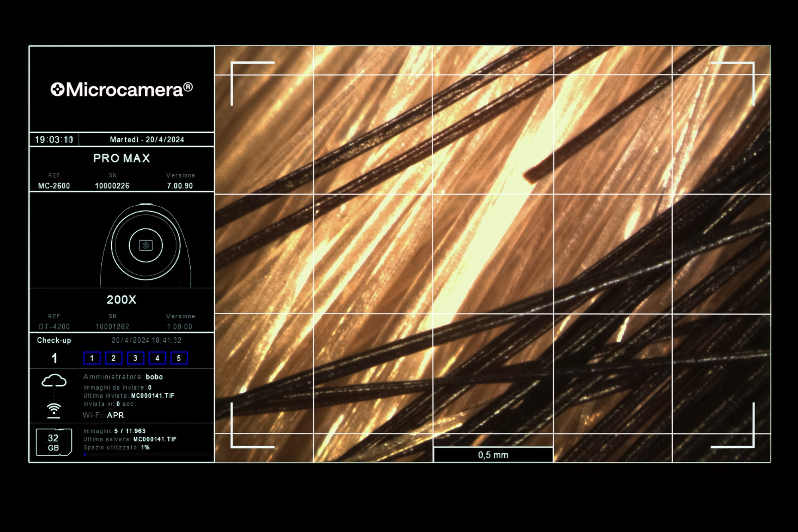The height and width of the screenshot is (532, 798).
Task: Click the Wi-Fi signal icon
Action: 54,410
